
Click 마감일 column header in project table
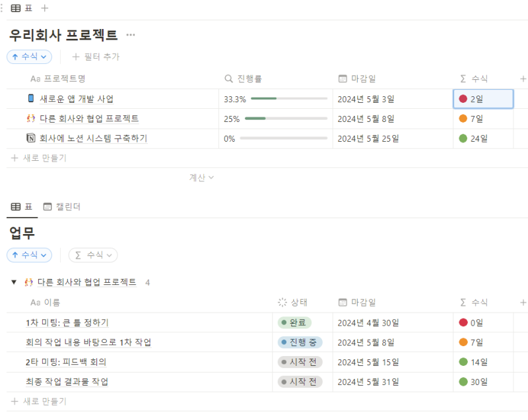357,78
